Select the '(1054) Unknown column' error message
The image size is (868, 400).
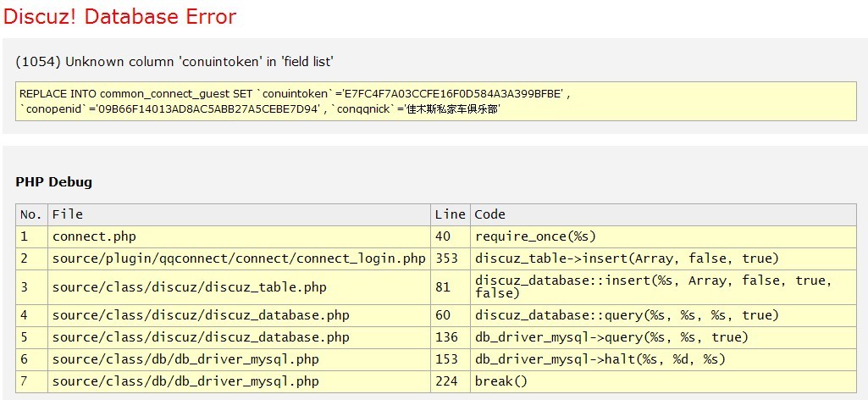pos(174,62)
